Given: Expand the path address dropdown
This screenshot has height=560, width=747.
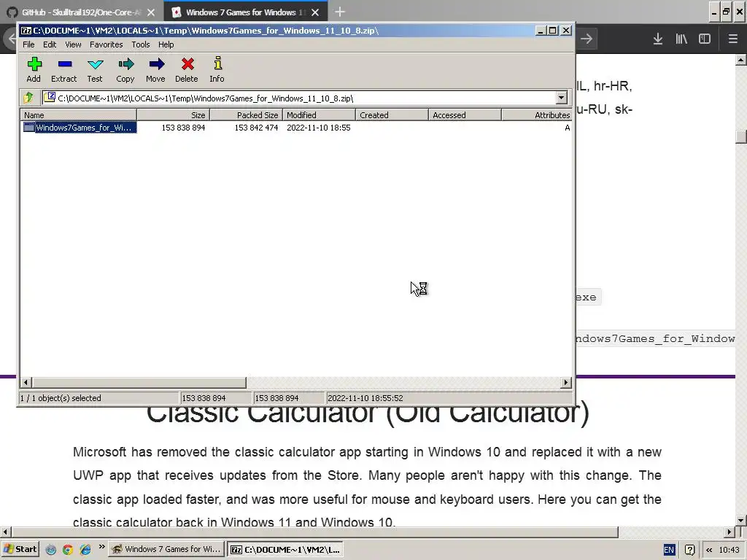Looking at the screenshot, I should point(561,98).
